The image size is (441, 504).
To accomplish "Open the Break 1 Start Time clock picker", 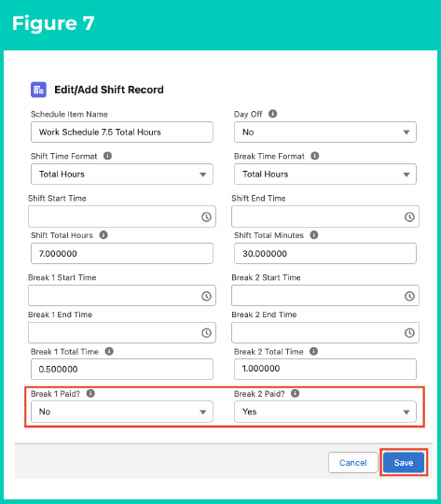I will (x=206, y=296).
